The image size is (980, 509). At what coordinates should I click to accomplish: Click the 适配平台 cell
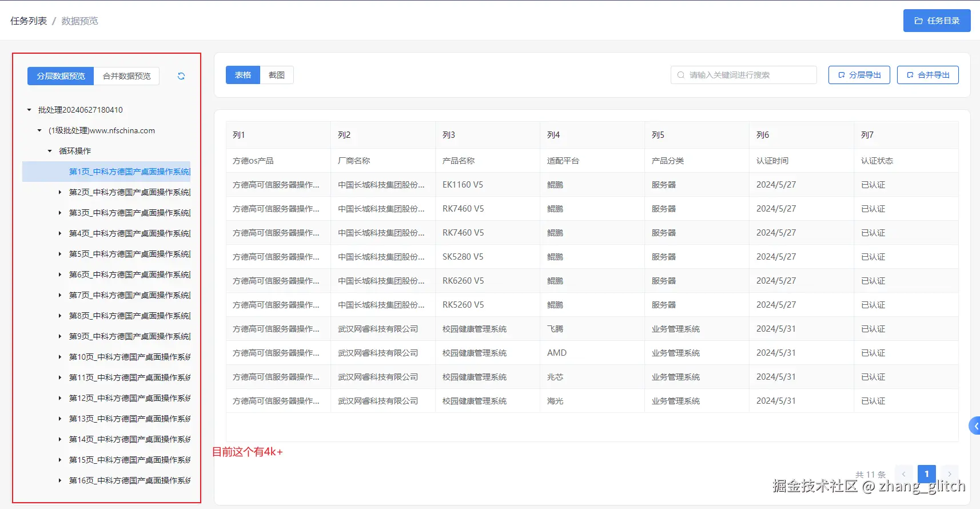(592, 161)
